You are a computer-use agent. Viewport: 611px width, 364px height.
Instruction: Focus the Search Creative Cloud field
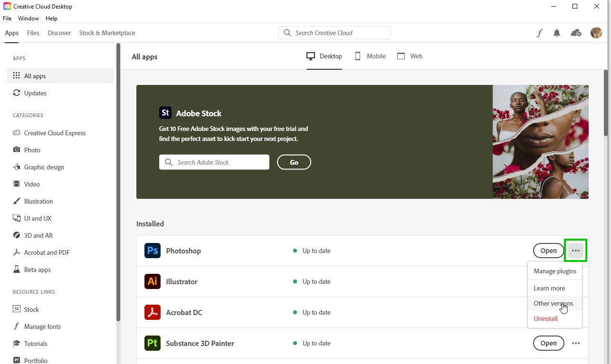[334, 33]
